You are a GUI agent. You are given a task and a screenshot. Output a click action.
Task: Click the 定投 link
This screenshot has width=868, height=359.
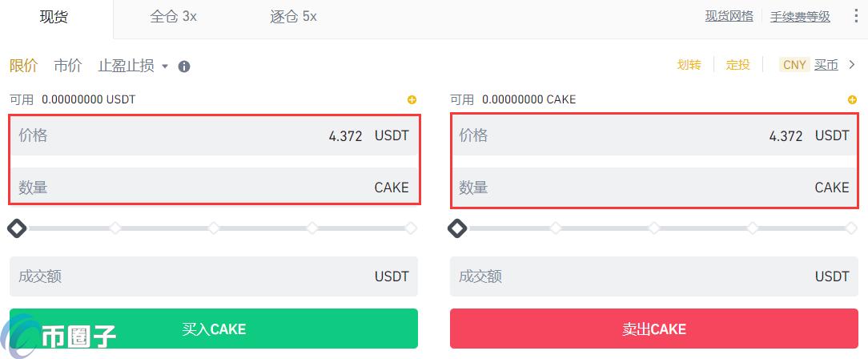[738, 65]
